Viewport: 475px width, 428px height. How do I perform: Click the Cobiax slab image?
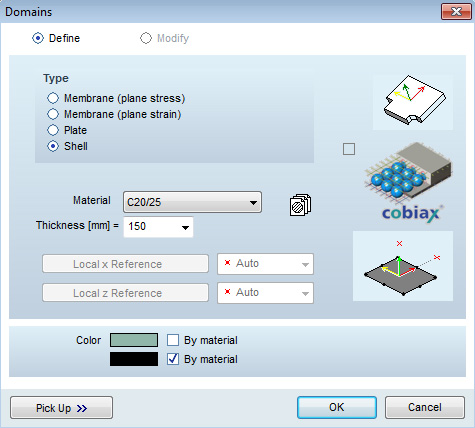pyautogui.click(x=409, y=181)
